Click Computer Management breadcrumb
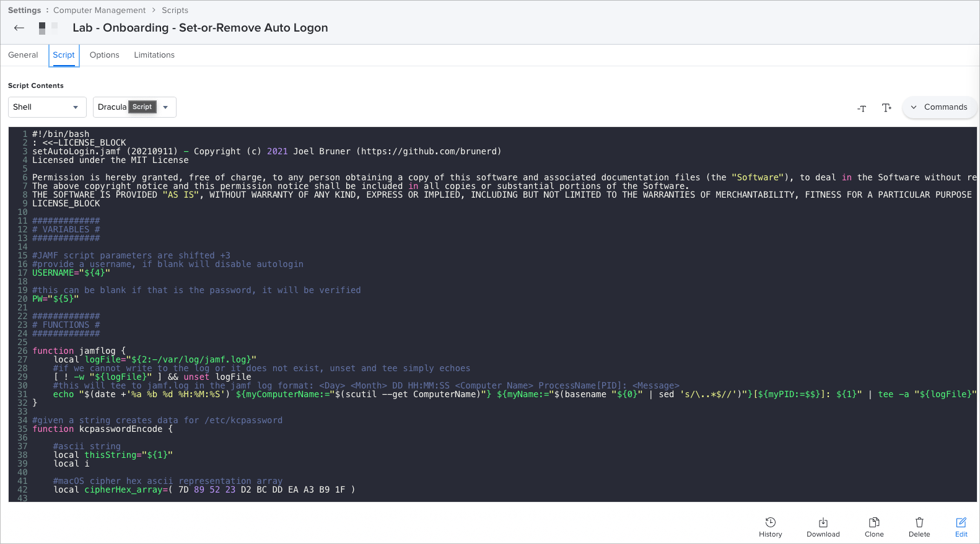The image size is (980, 544). [100, 11]
